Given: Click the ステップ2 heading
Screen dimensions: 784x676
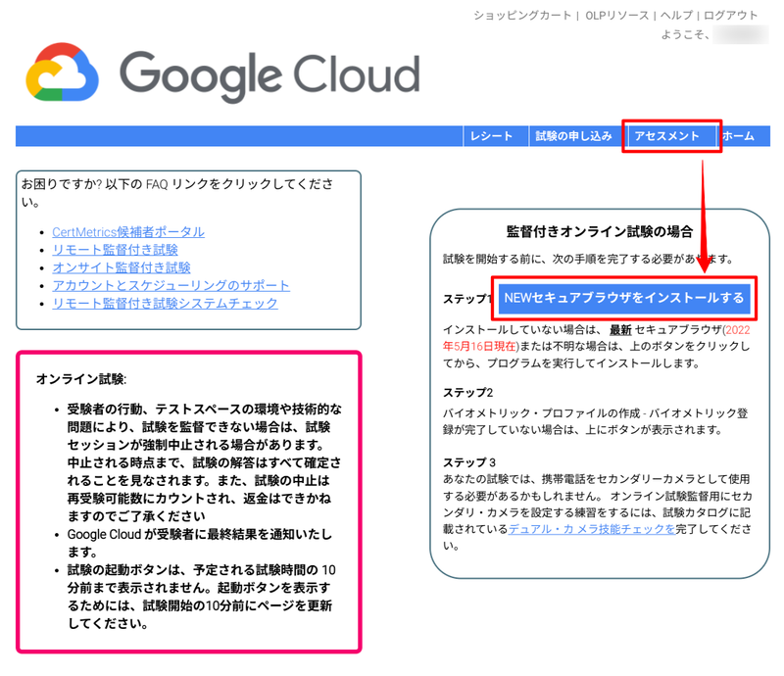Looking at the screenshot, I should (468, 393).
